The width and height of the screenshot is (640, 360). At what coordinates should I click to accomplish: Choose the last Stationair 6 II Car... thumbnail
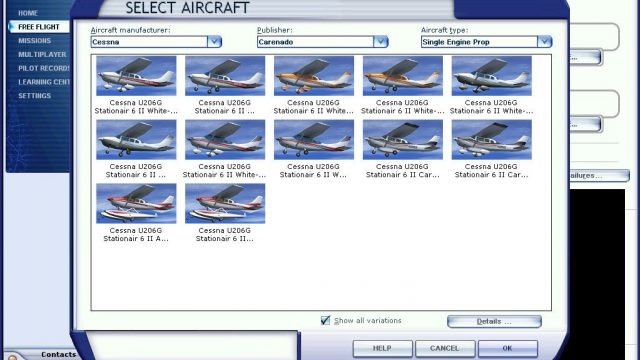tap(491, 140)
